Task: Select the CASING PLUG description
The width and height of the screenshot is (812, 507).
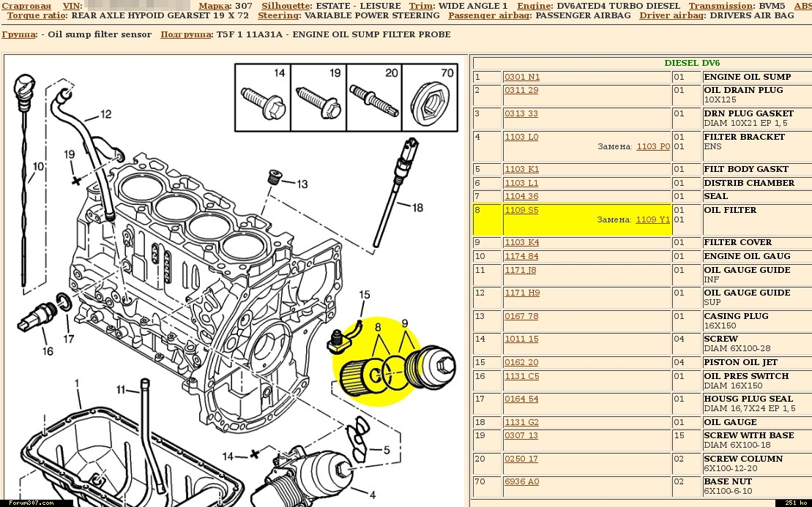Action: click(x=736, y=316)
